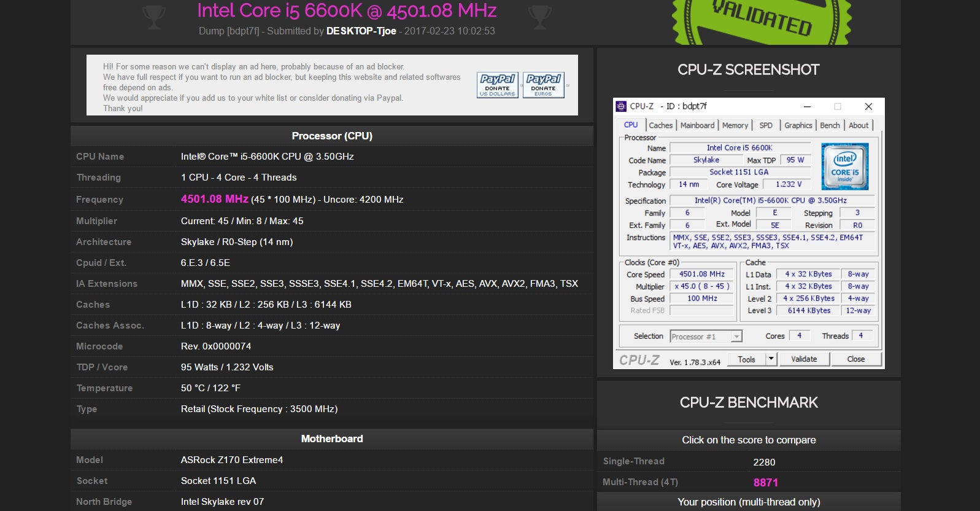The height and width of the screenshot is (511, 980).
Task: Click the CPU Name Intel Core i5-6600K value
Action: click(x=267, y=157)
